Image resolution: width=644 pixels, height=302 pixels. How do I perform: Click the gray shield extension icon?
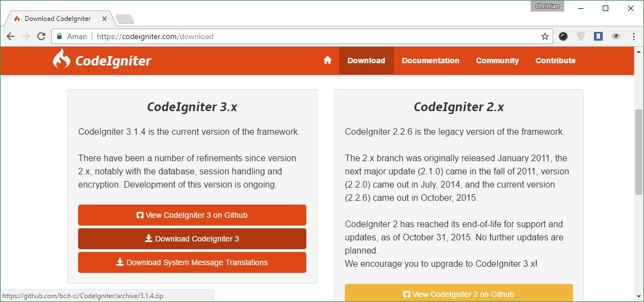581,36
